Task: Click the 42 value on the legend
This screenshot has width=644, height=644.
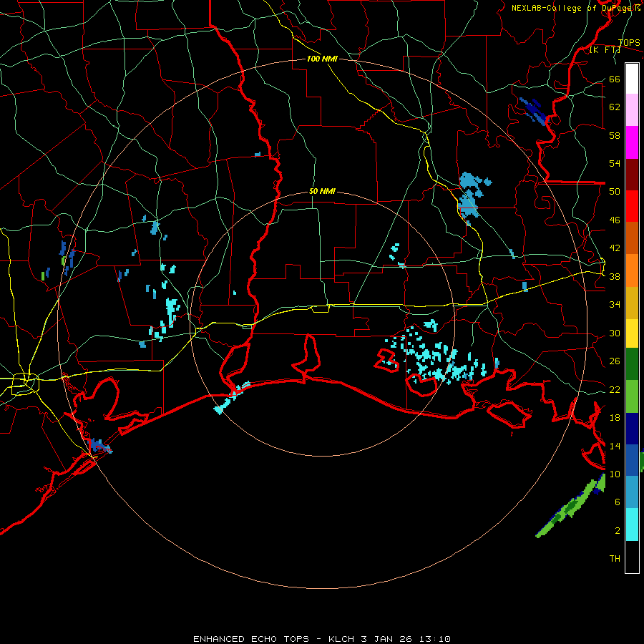Action: point(615,248)
